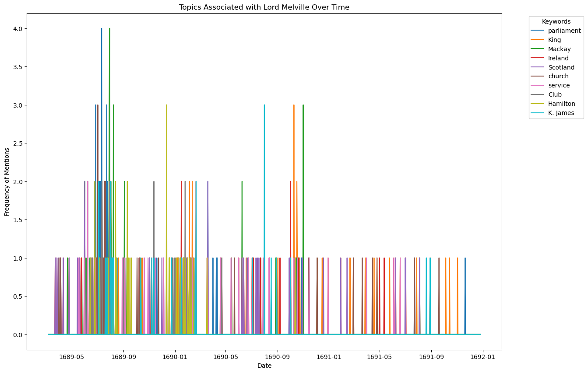The width and height of the screenshot is (588, 373).
Task: Click the red line swatch for Ireland
Action: coord(538,58)
